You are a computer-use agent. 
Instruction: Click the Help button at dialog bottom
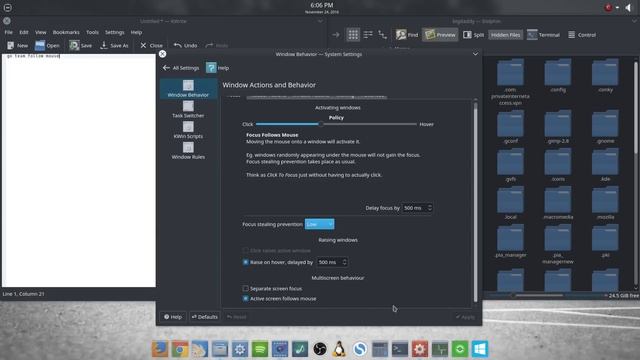(x=173, y=317)
